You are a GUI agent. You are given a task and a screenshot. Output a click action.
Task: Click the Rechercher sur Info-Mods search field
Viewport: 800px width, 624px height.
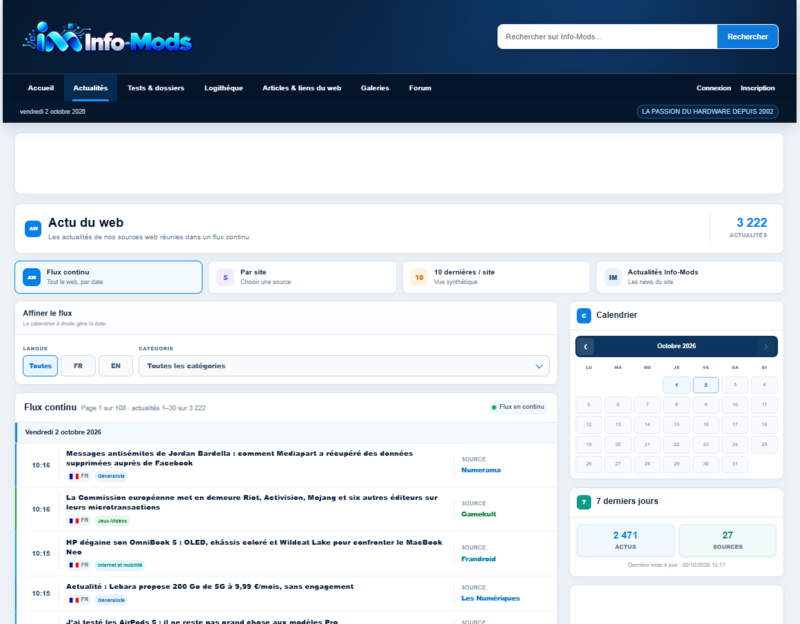(x=607, y=37)
